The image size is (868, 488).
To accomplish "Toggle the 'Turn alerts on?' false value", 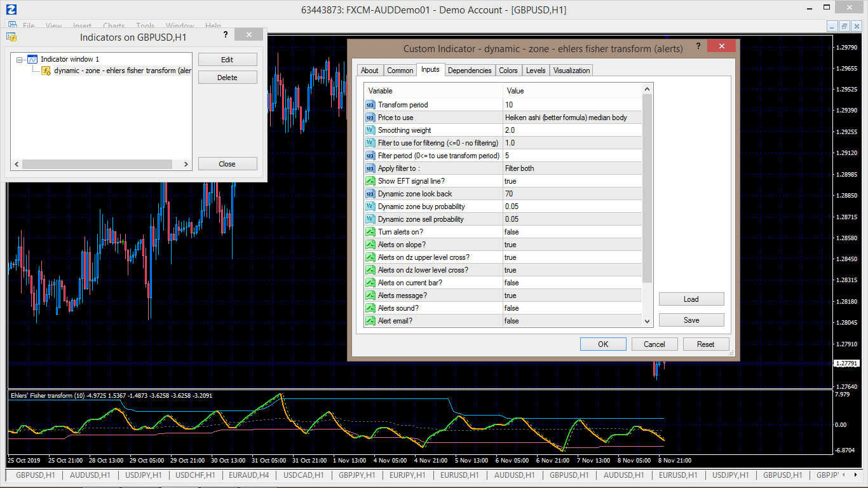I will [572, 232].
